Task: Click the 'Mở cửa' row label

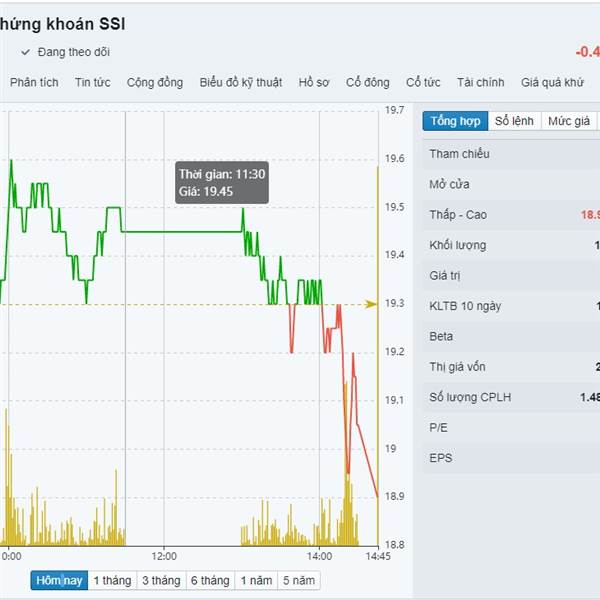Action: [449, 184]
